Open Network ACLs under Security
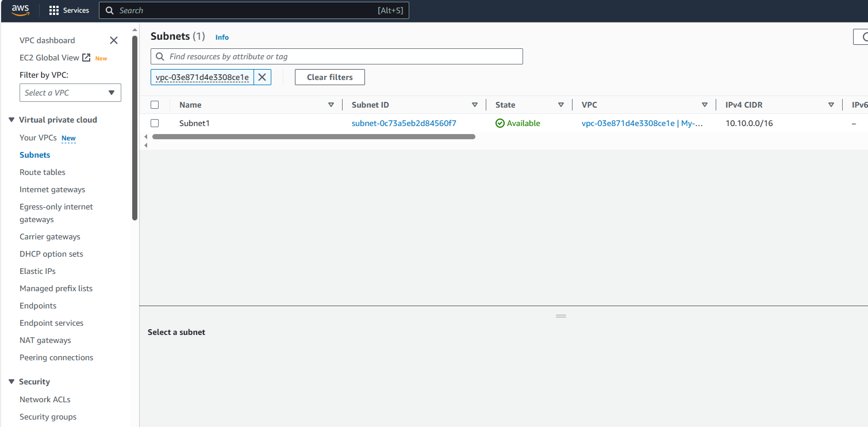This screenshot has width=868, height=427. (44, 399)
